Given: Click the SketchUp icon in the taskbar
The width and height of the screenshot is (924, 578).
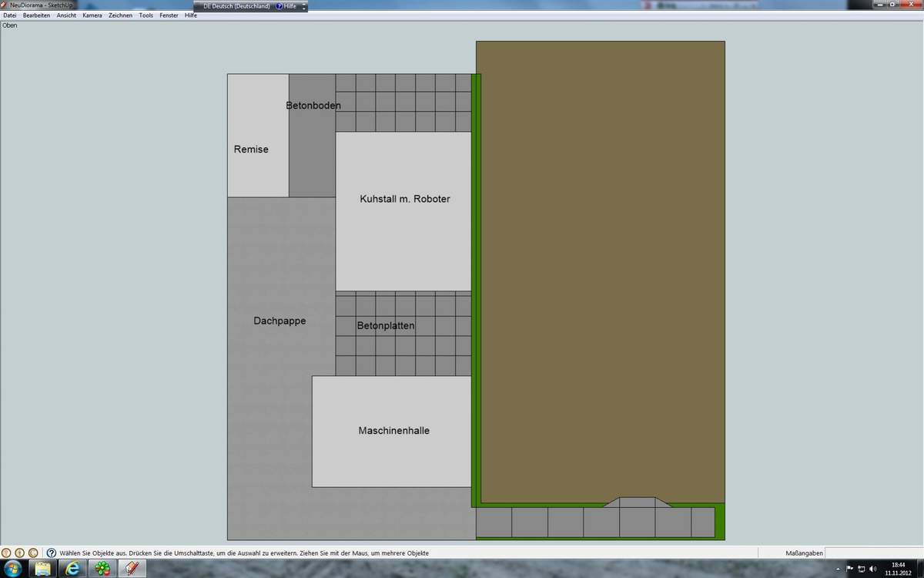Looking at the screenshot, I should 132,569.
